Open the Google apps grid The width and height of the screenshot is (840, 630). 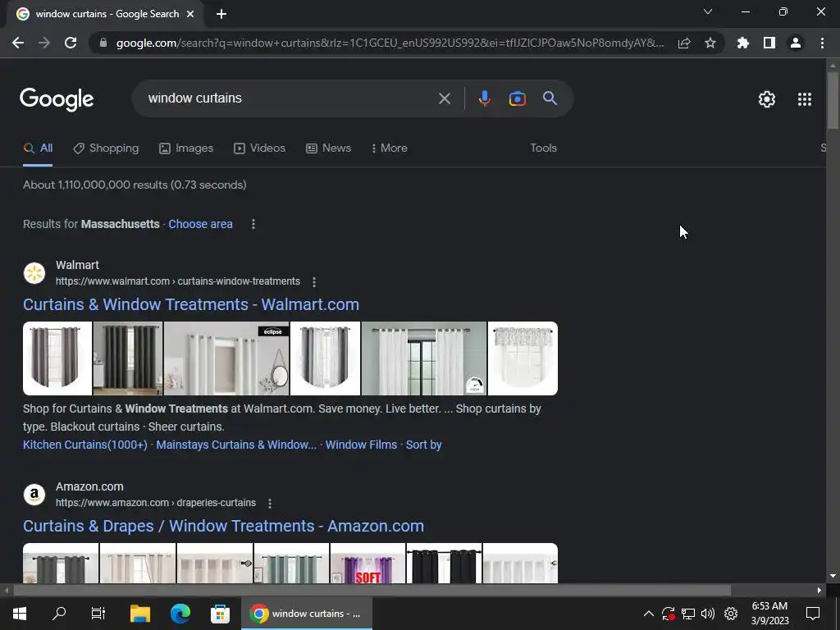[805, 99]
